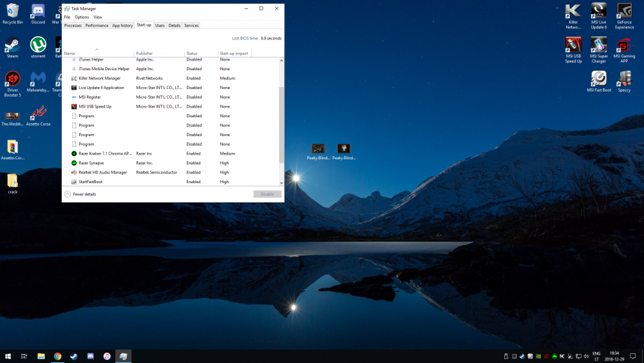Viewport: 644px width, 363px height.
Task: Select the MSI Fast Boot desktop icon
Action: pos(599,81)
